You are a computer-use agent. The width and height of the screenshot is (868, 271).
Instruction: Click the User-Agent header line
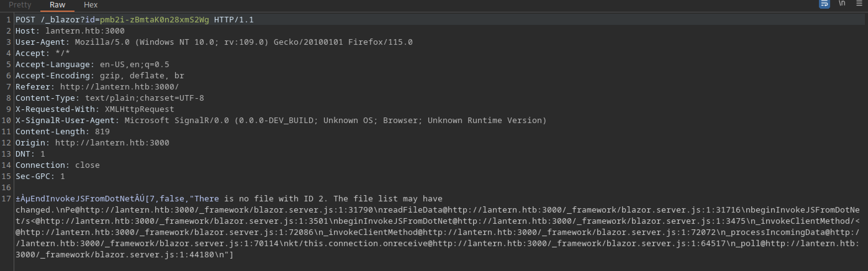214,42
